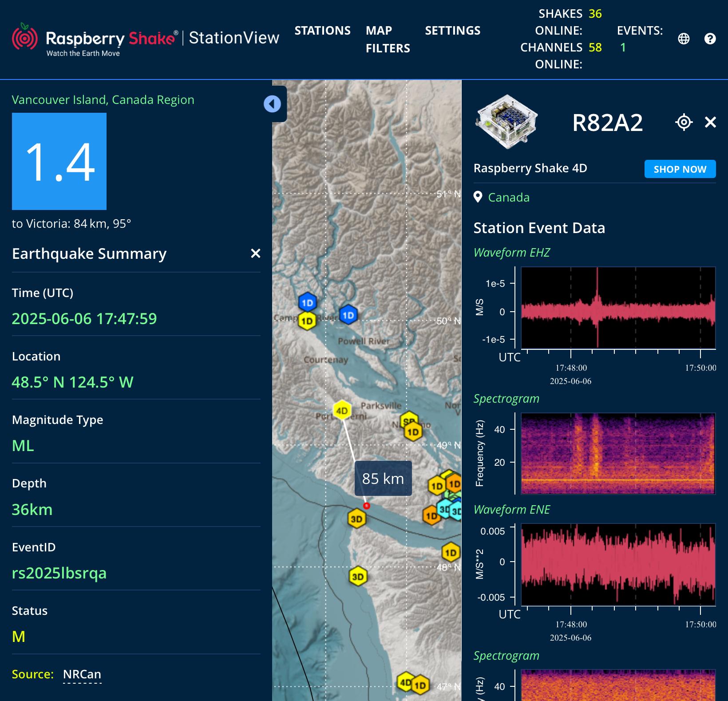
Task: Open the help question mark icon
Action: click(710, 39)
